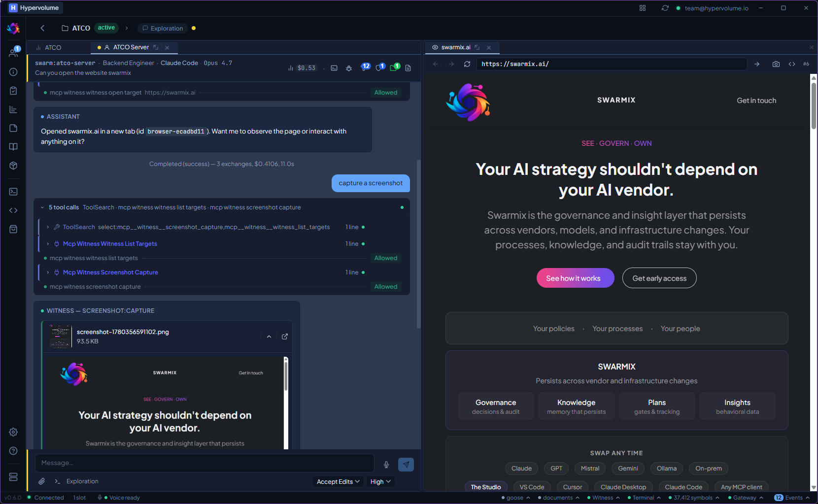Open the users sidebar icon with badge
Viewport: 818px width, 504px height.
coord(13,52)
